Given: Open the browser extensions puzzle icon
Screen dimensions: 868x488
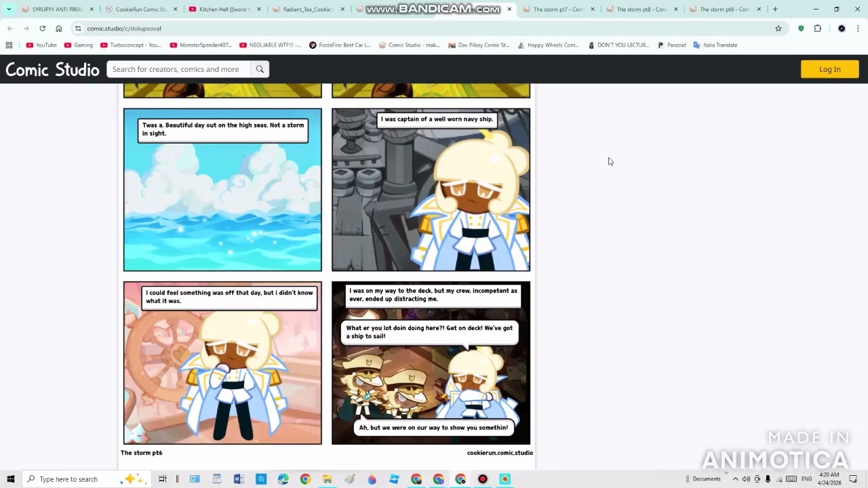Looking at the screenshot, I should tap(817, 28).
